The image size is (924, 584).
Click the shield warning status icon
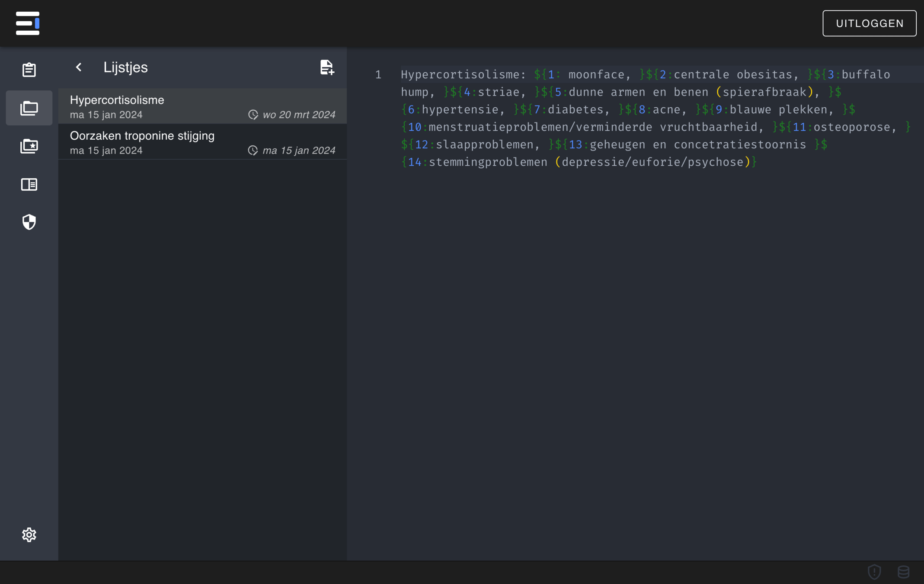874,572
